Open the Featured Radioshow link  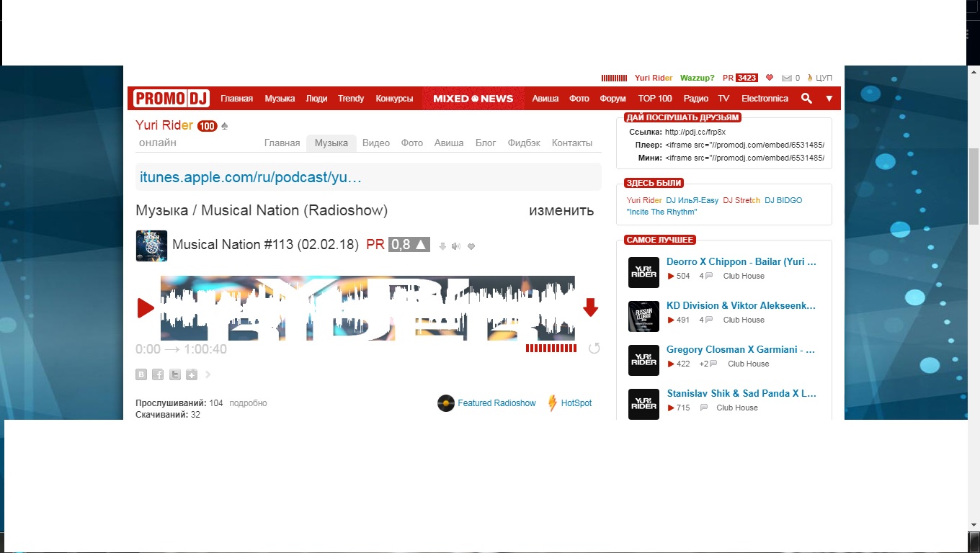click(x=496, y=403)
